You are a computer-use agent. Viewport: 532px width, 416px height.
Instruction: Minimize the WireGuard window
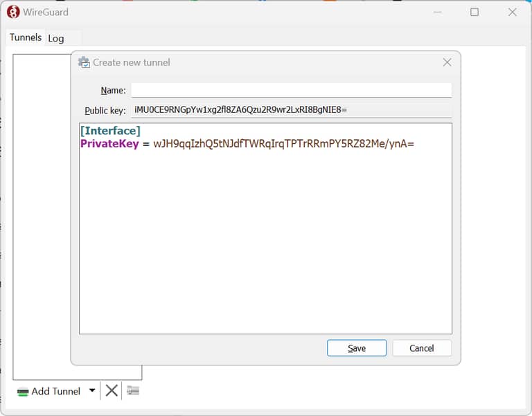click(438, 12)
